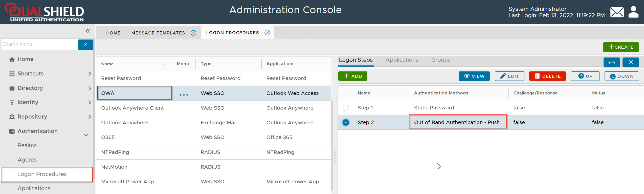Viewport: 644px width, 194px height.
Task: Expand the Shortcuts menu section
Action: (x=90, y=74)
